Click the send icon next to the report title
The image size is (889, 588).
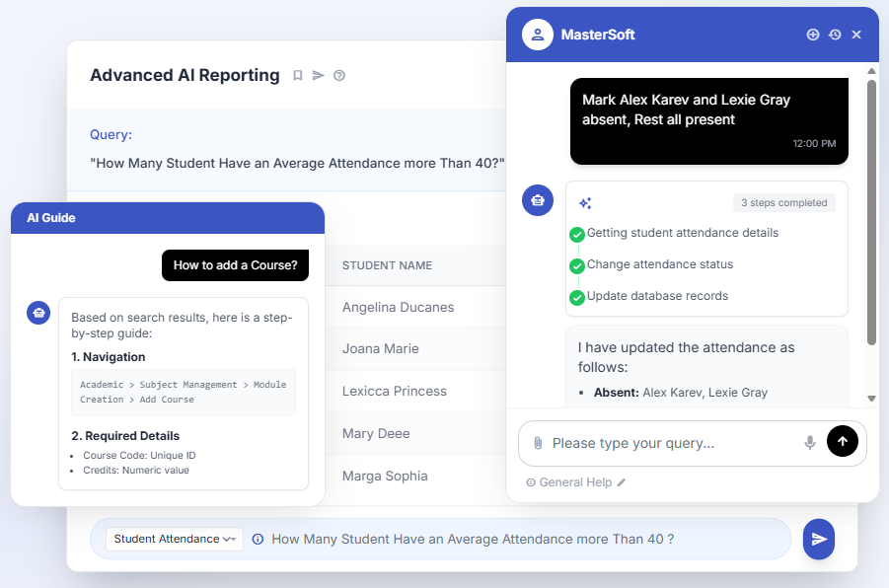click(319, 76)
